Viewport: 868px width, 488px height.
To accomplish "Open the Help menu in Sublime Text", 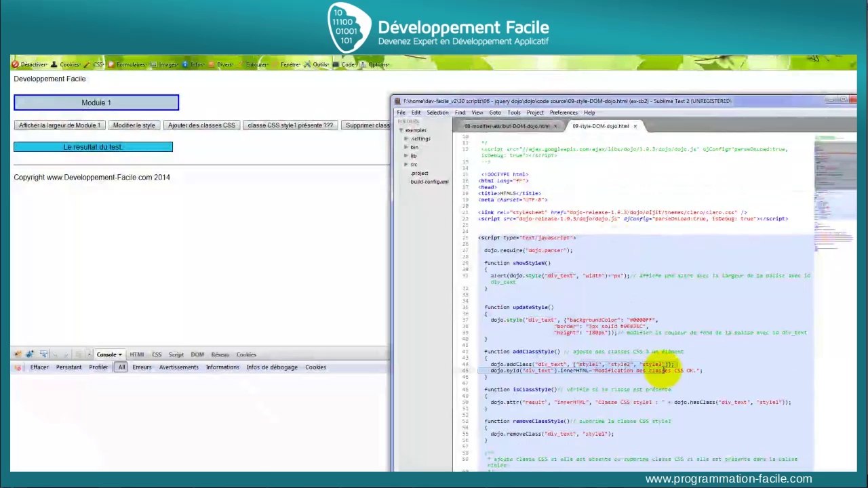I will (x=589, y=113).
